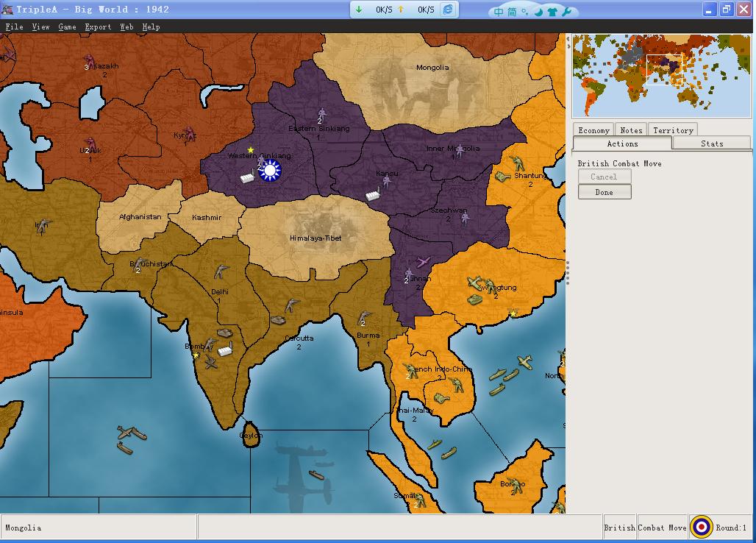The image size is (756, 543).
Task: Select the factory in Western Sinkiang
Action: tap(247, 177)
